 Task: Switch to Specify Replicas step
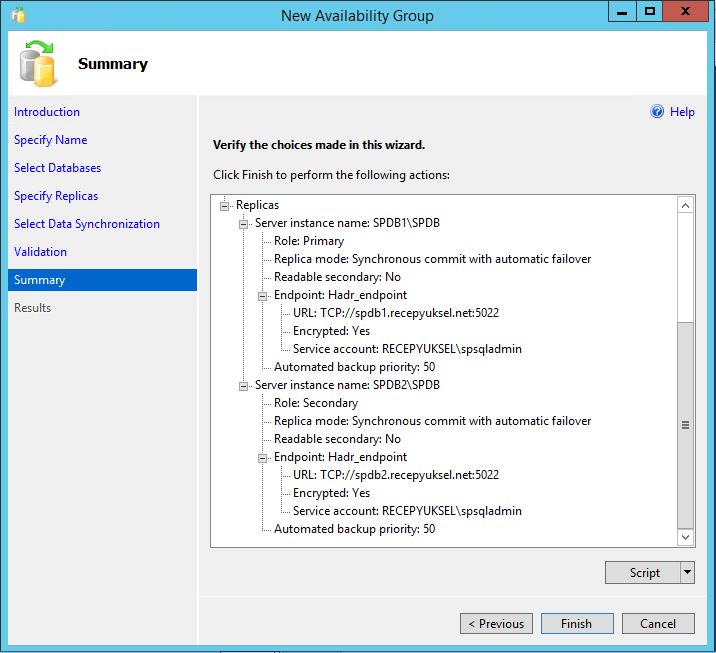pyautogui.click(x=56, y=196)
